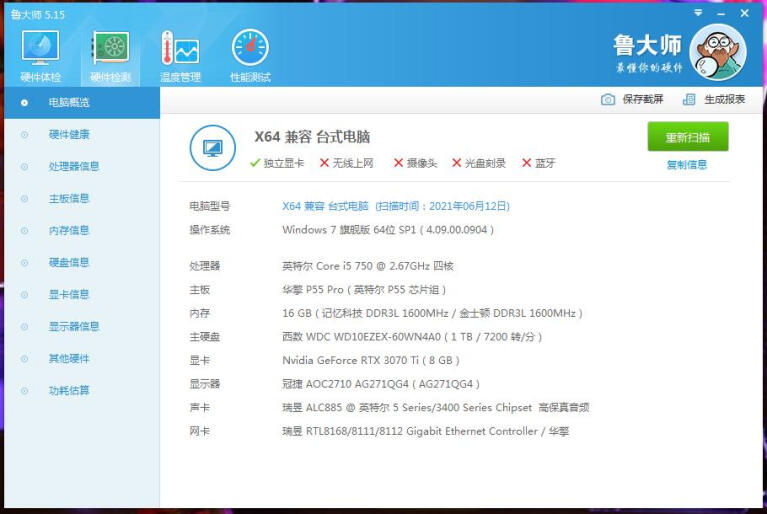View 显卡信息 graphics card info
The height and width of the screenshot is (514, 767).
tap(69, 295)
